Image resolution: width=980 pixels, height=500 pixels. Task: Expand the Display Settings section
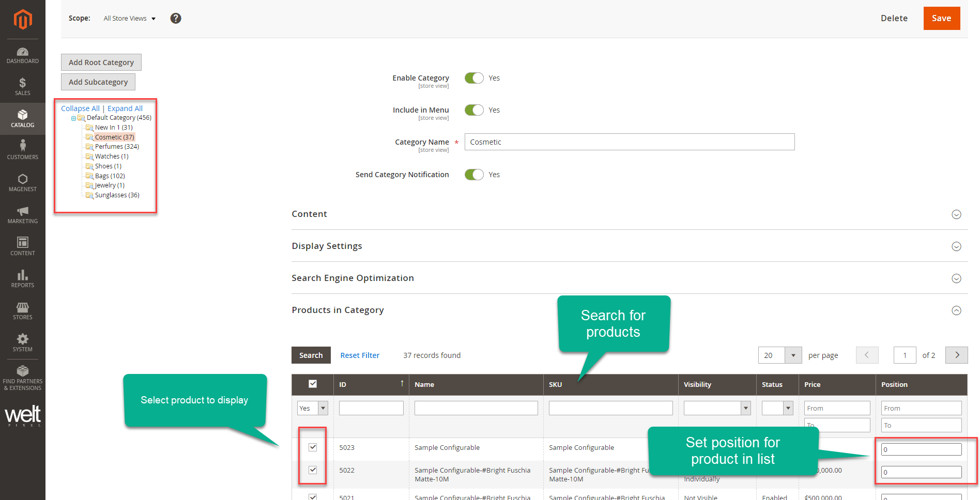pyautogui.click(x=956, y=246)
